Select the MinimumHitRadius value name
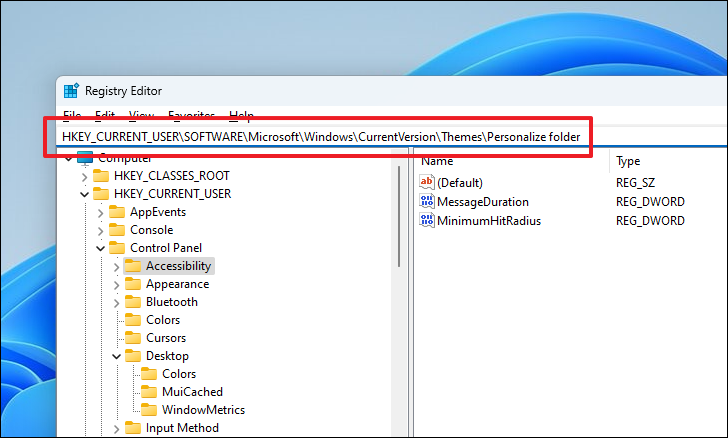Viewport: 728px width, 438px height. click(489, 221)
